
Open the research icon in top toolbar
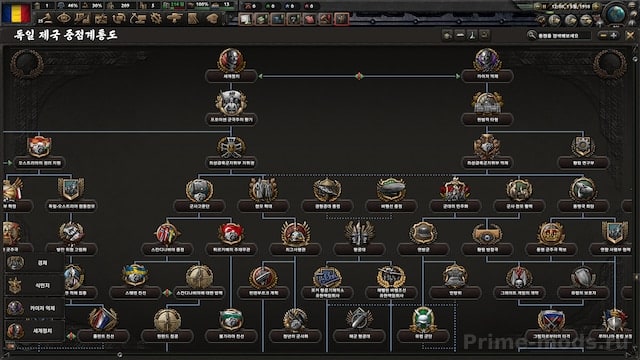[82, 18]
